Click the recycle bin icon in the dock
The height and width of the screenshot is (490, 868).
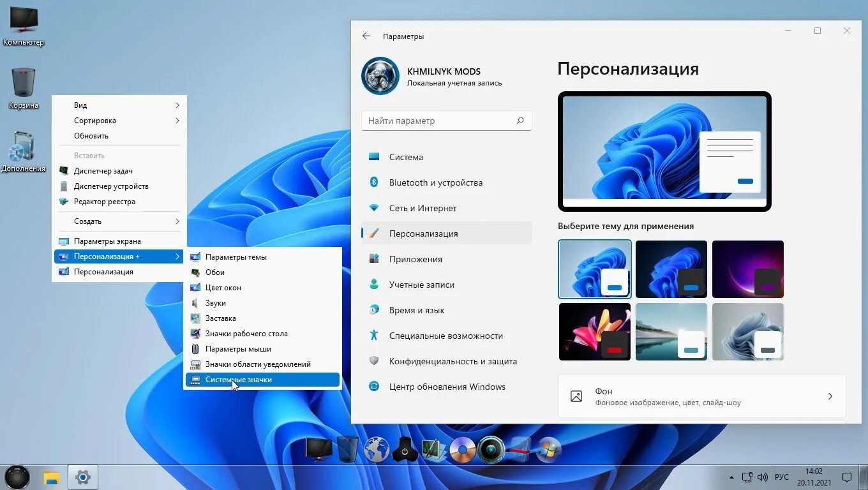pos(348,449)
